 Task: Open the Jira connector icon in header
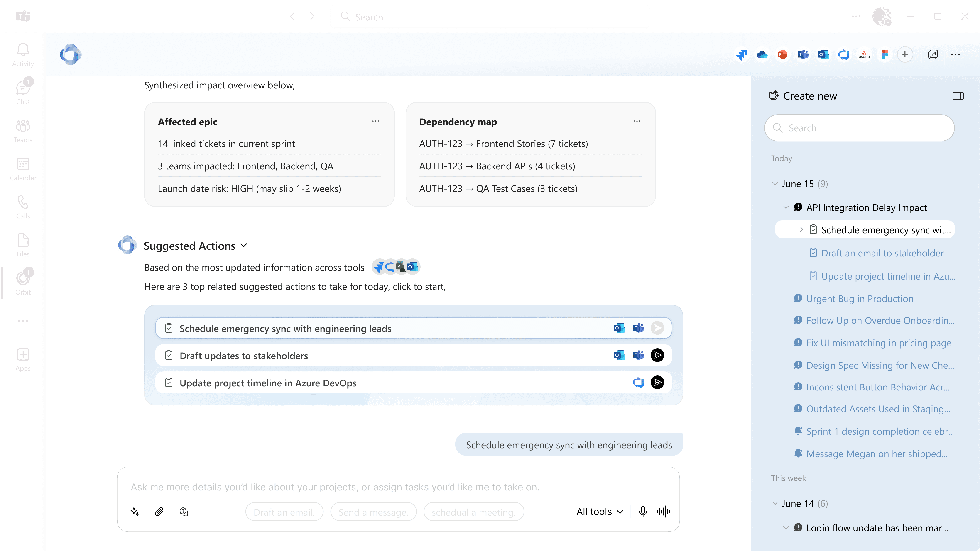742,54
